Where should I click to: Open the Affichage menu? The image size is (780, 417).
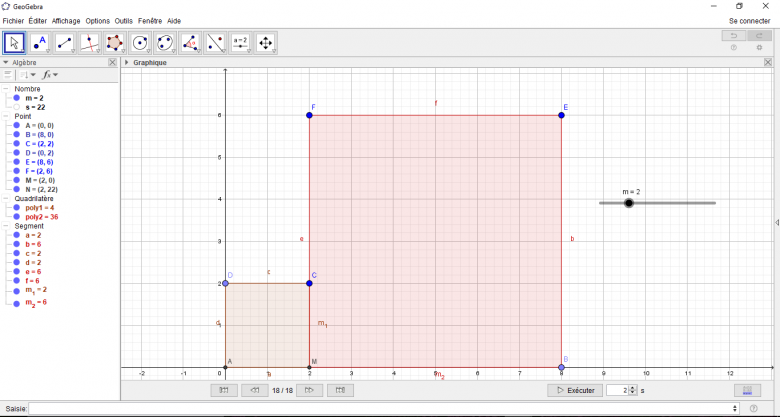[66, 20]
